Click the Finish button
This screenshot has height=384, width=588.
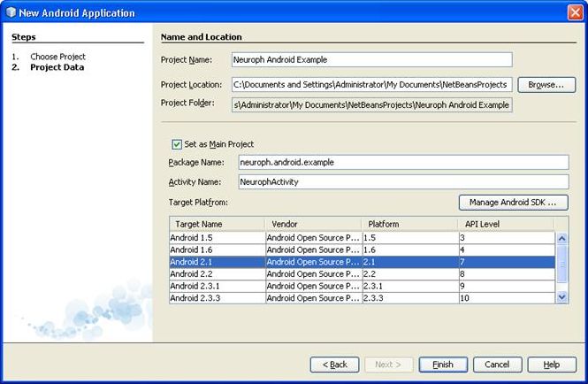click(x=443, y=365)
